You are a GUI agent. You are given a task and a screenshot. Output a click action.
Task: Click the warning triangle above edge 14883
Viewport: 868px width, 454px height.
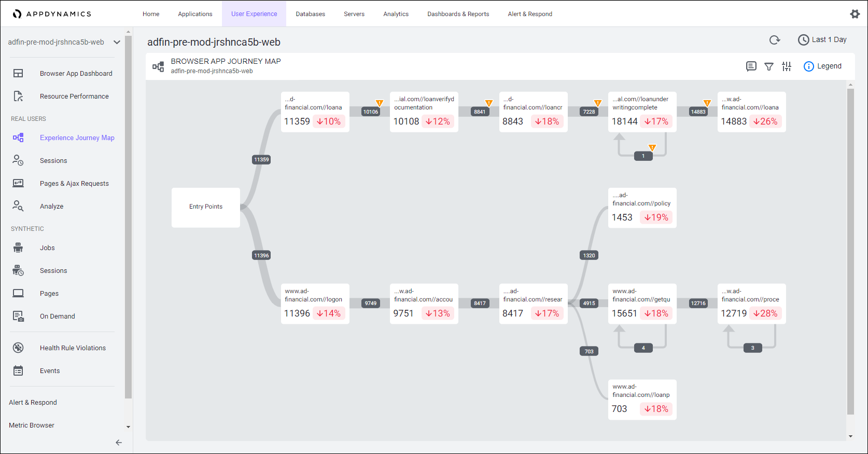click(707, 103)
